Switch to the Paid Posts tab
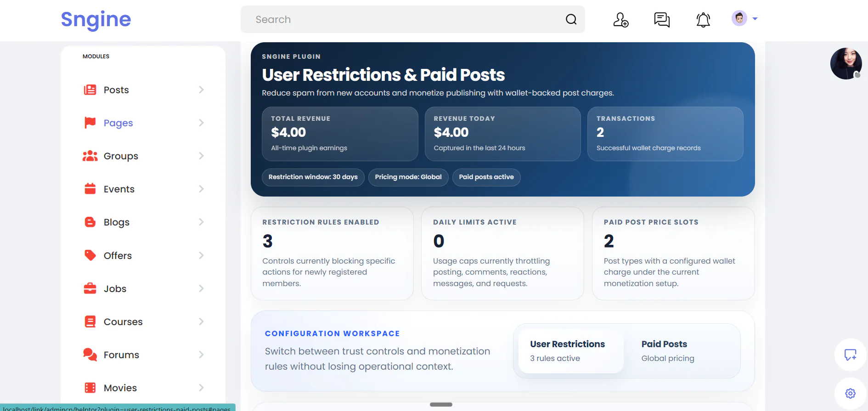Screen dimensions: 868x411 coord(682,351)
